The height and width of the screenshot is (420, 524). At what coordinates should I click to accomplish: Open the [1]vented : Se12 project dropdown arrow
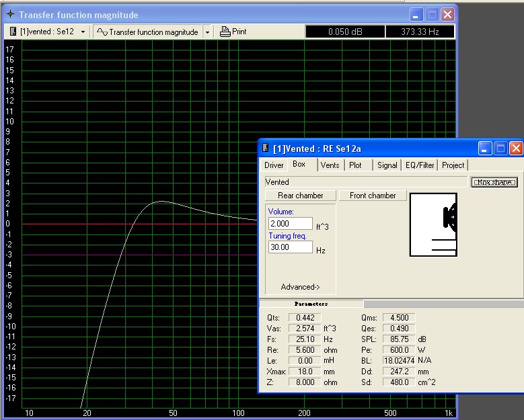click(83, 32)
